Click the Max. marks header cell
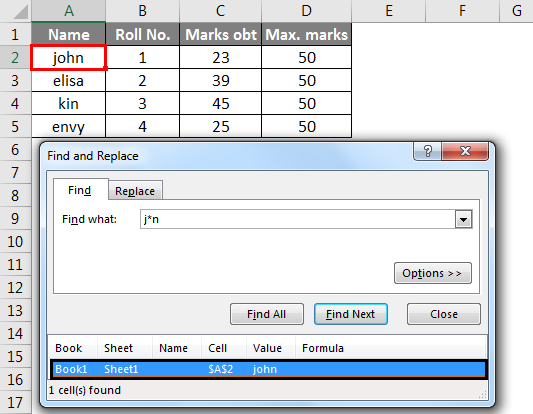The width and height of the screenshot is (533, 414). 306,34
